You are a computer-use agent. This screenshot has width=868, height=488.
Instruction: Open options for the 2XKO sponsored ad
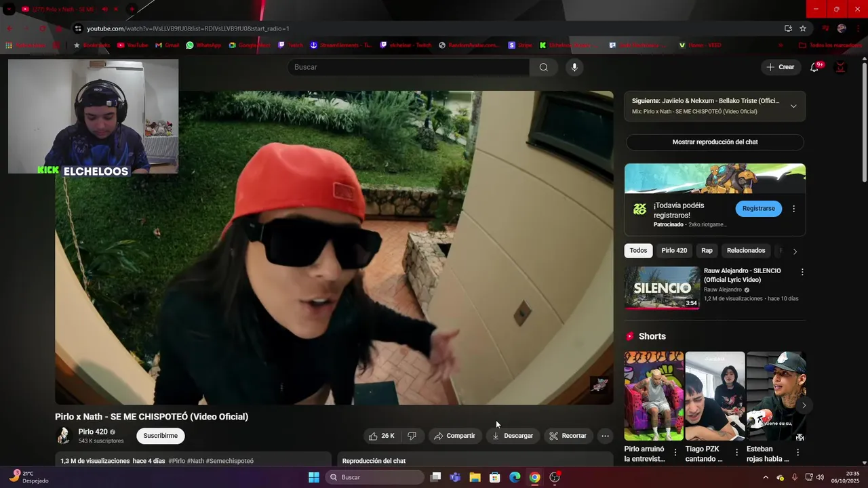(x=794, y=209)
